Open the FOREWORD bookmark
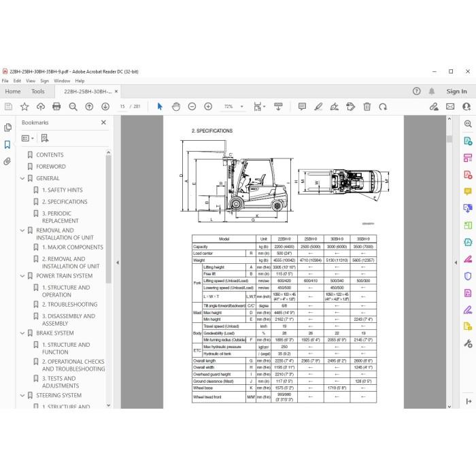This screenshot has height=476, width=476. click(51, 167)
